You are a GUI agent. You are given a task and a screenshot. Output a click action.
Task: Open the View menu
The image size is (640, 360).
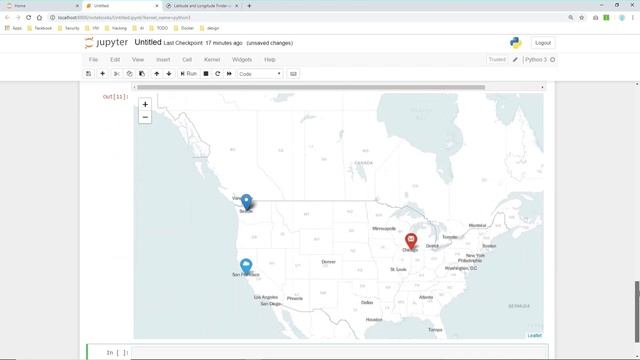click(138, 60)
